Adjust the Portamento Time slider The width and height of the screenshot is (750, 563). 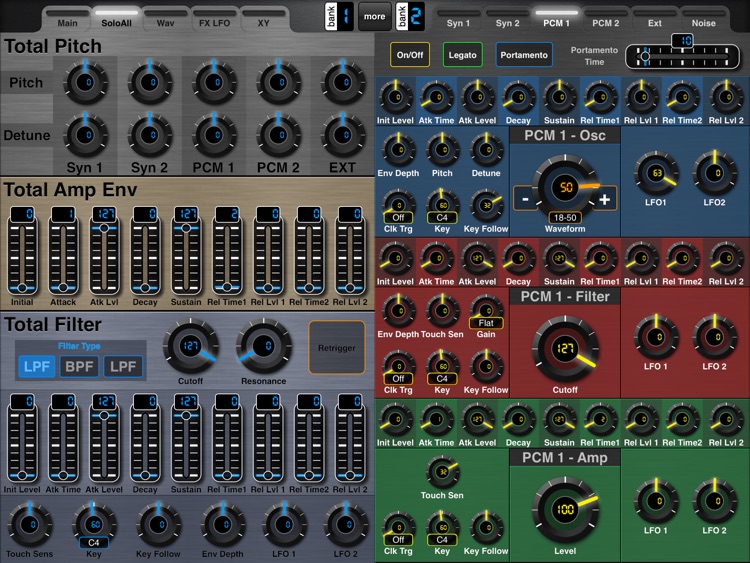[682, 56]
